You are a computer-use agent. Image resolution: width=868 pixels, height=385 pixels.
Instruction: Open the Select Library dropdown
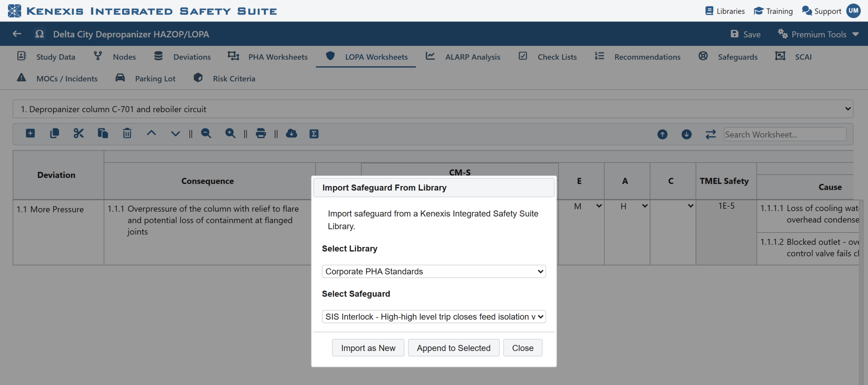point(434,271)
